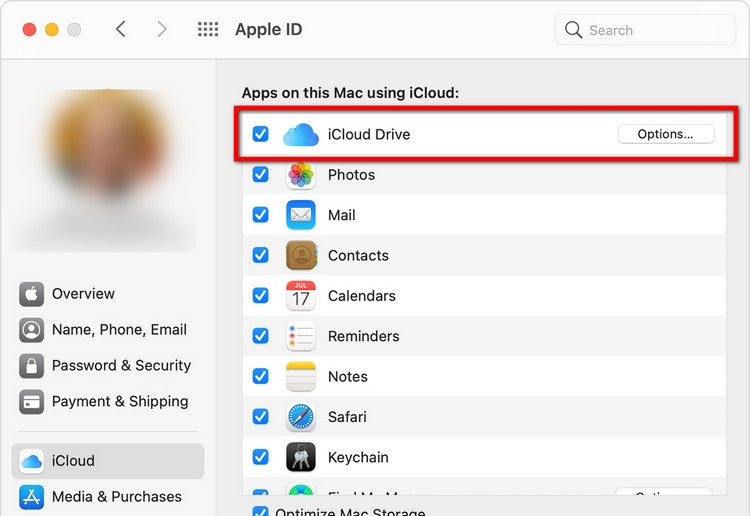Close the Apple ID window
Image resolution: width=750 pixels, height=516 pixels.
[29, 30]
